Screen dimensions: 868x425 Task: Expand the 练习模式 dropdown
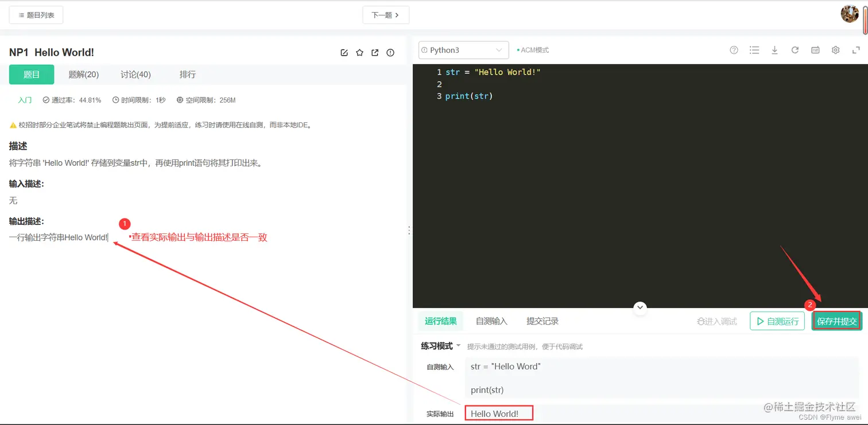(x=441, y=346)
